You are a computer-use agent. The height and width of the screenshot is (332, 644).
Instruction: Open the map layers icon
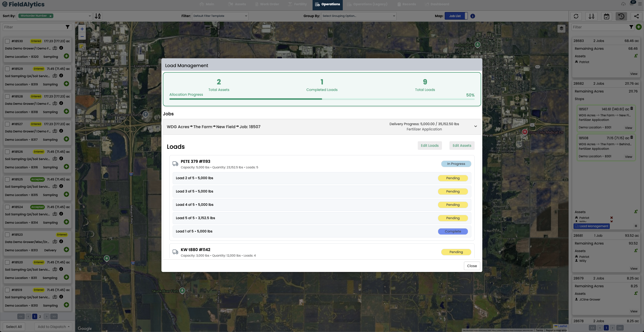(x=561, y=28)
